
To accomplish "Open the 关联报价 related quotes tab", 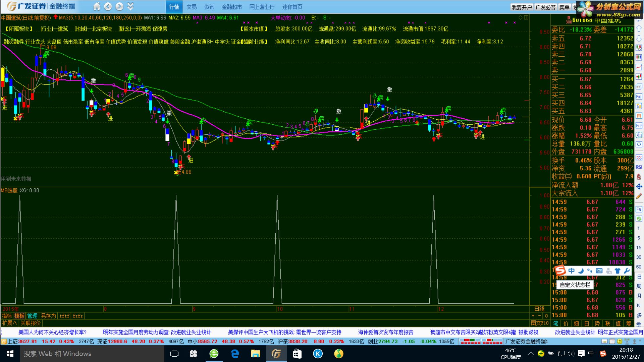I will (31, 323).
